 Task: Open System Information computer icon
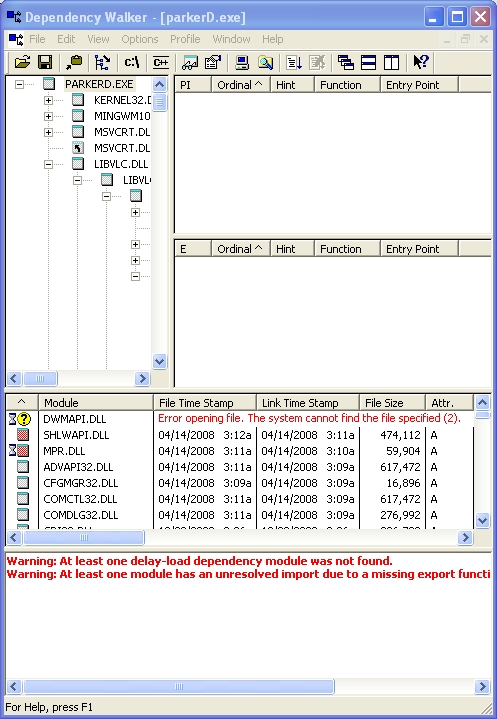pyautogui.click(x=242, y=62)
